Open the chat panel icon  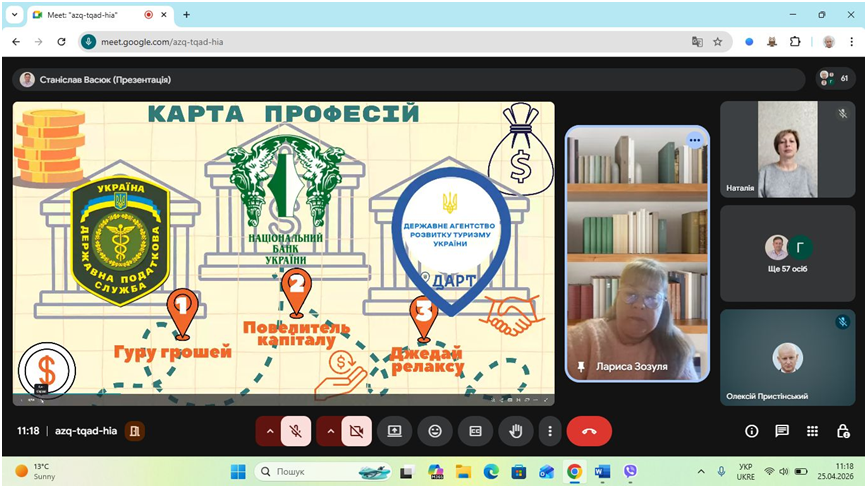coord(782,431)
